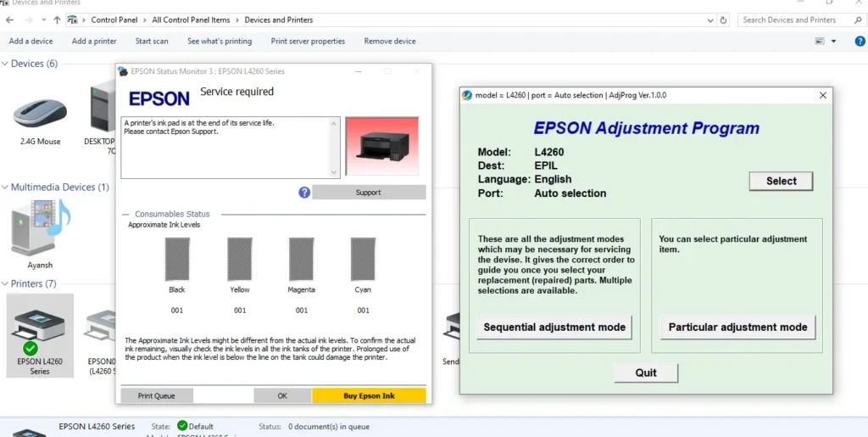Screen dimensions: 868x437
Task: Click the green Default state checkmark icon
Action: pyautogui.click(x=182, y=426)
